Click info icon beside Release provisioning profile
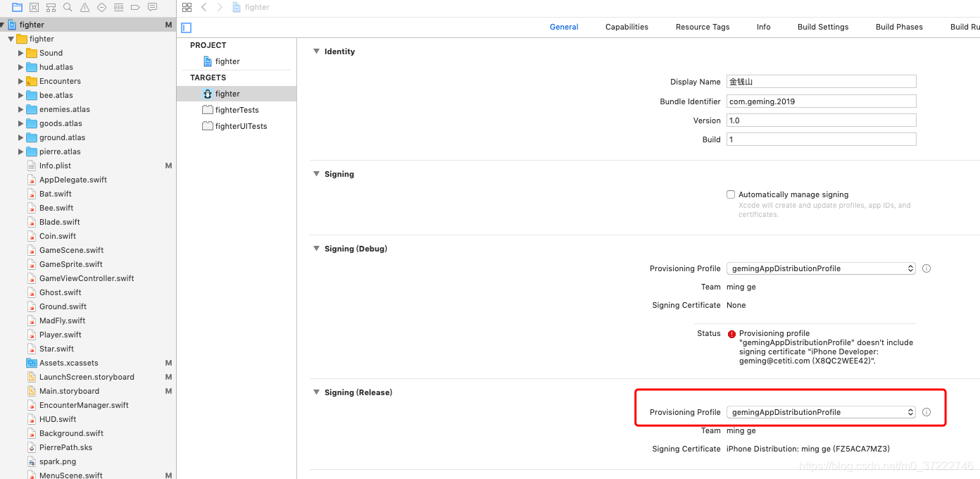Image resolution: width=980 pixels, height=479 pixels. click(x=926, y=412)
